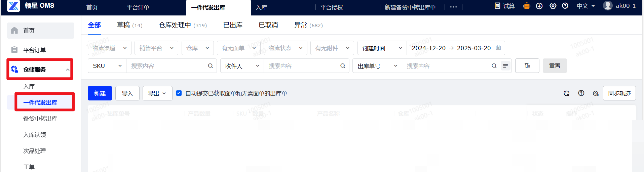644x172 pixels.
Task: Toggle 自动提交已获取面单 checkbox
Action: tap(179, 93)
